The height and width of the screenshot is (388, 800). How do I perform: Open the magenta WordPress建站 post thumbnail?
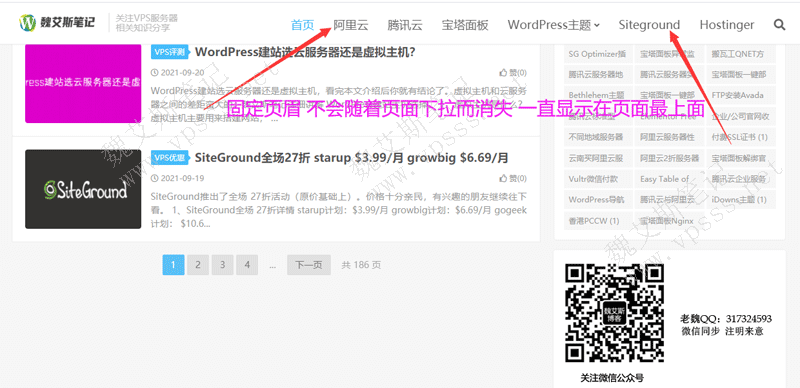83,83
